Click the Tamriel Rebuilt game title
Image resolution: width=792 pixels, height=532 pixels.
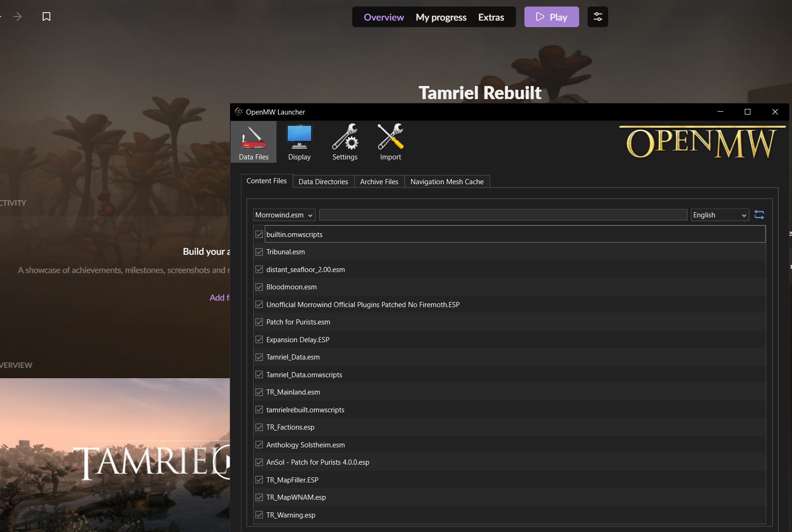[480, 93]
